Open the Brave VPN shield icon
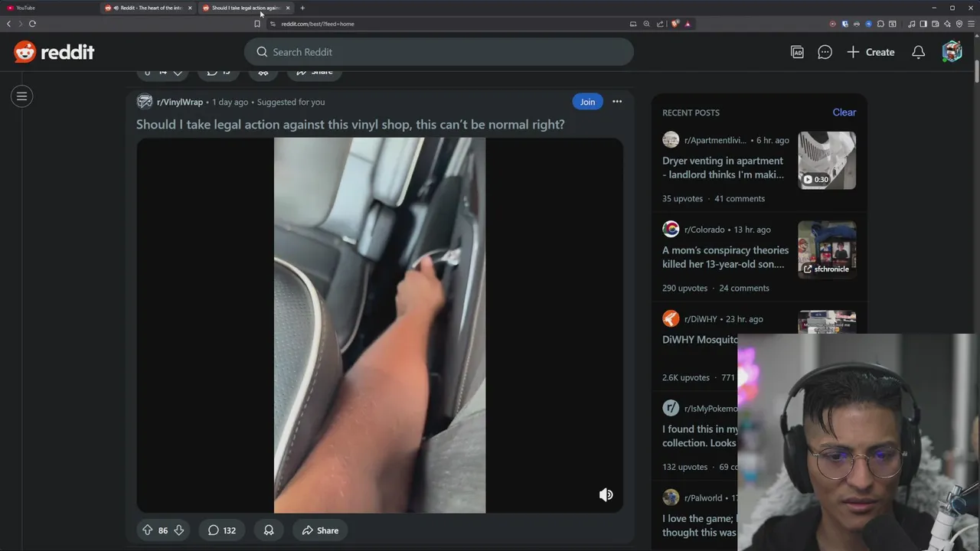The height and width of the screenshot is (551, 980). click(959, 24)
